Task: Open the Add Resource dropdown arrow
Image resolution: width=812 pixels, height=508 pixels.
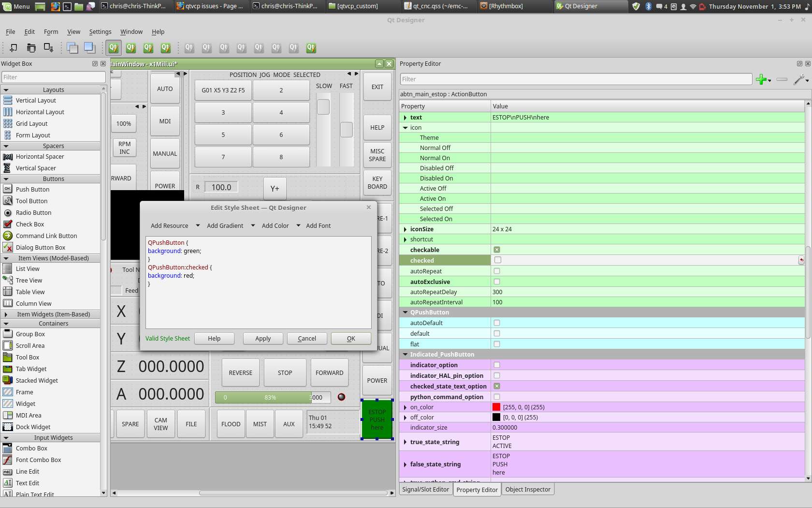Action: coord(198,225)
